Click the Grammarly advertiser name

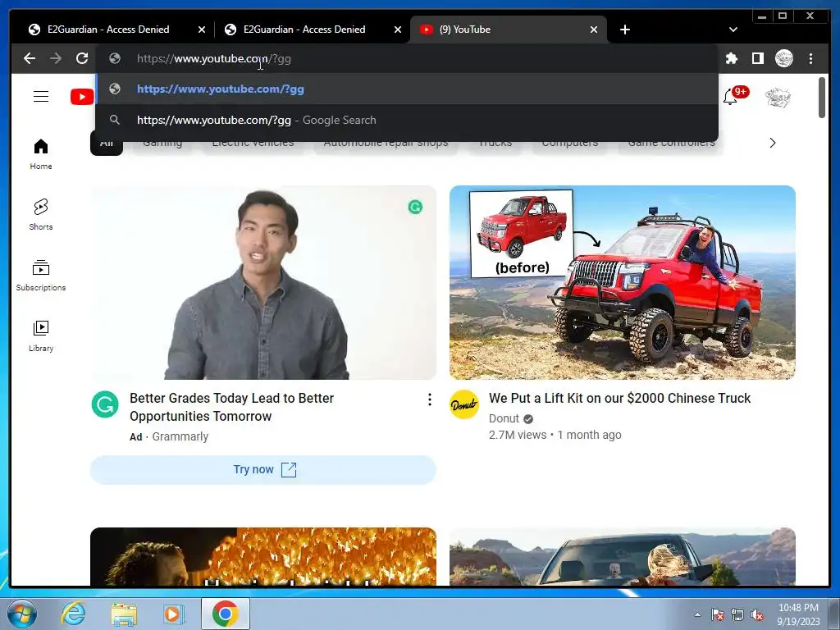coord(180,436)
